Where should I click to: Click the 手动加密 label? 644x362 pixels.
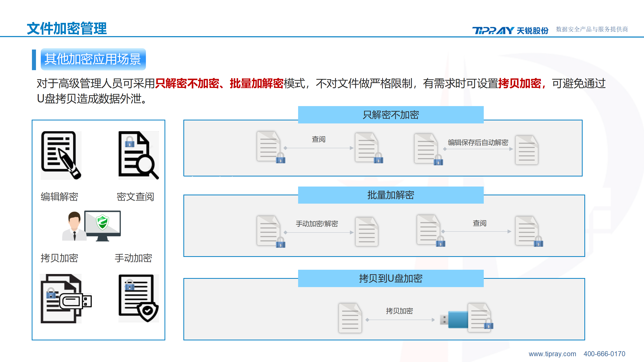point(133,258)
